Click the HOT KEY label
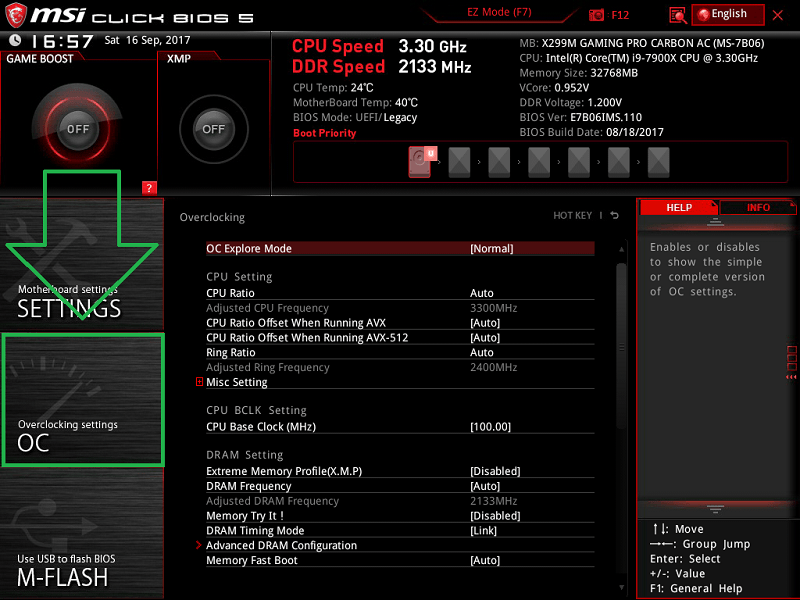Viewport: 800px width, 600px height. click(x=572, y=216)
